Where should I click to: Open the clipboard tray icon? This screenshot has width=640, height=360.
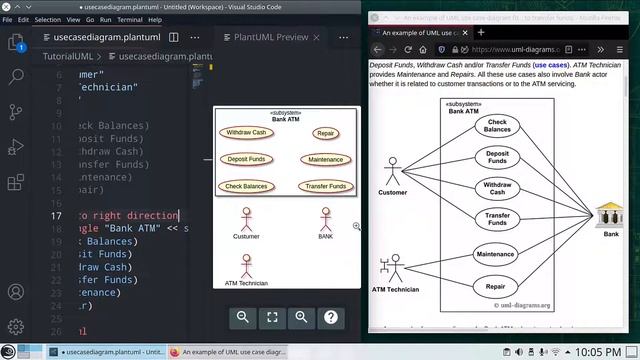[x=506, y=352]
